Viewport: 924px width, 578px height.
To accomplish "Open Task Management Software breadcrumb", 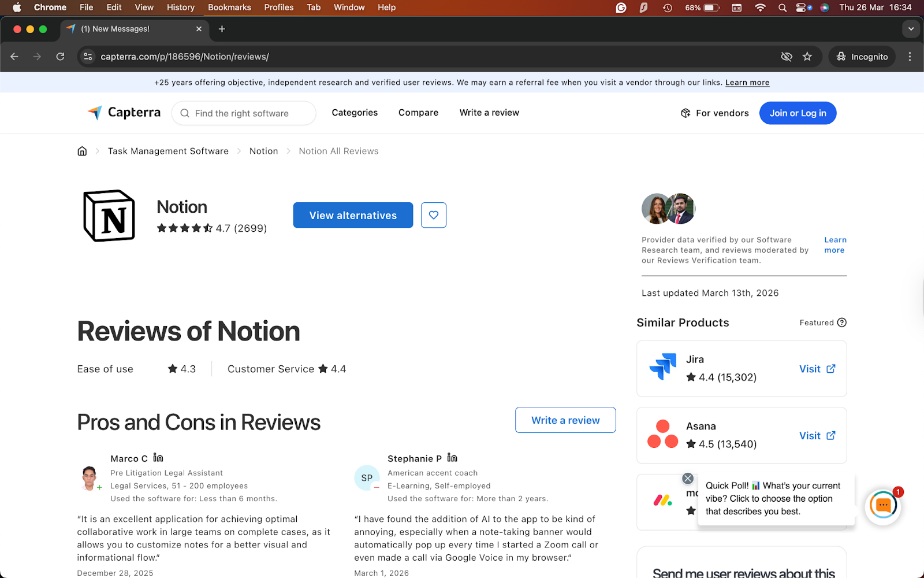I will point(168,151).
